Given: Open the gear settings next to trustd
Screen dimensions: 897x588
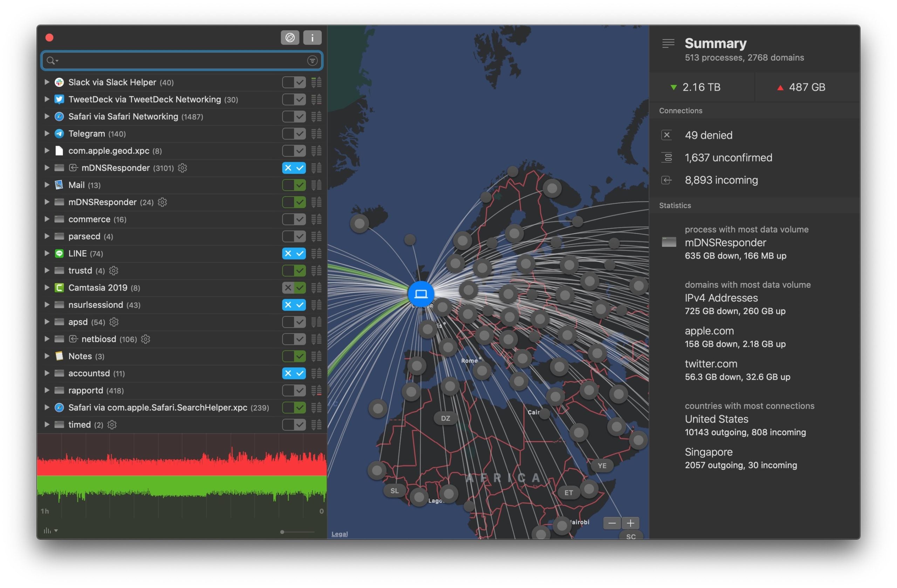Looking at the screenshot, I should [x=114, y=271].
